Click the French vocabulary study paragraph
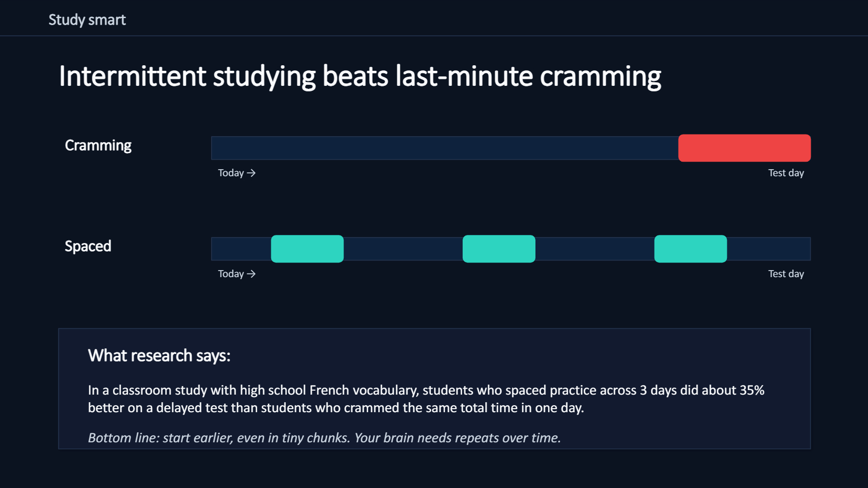 [426, 399]
